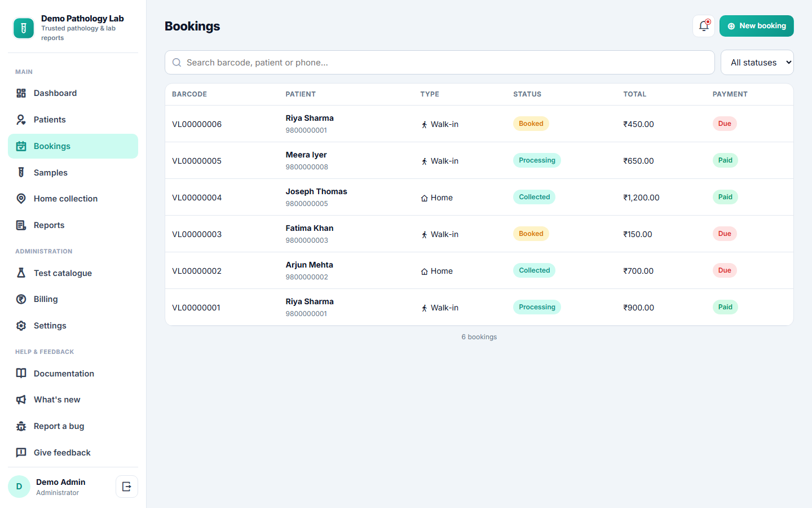Click the ₹1,200.00 total amount
Image resolution: width=812 pixels, height=508 pixels.
641,198
